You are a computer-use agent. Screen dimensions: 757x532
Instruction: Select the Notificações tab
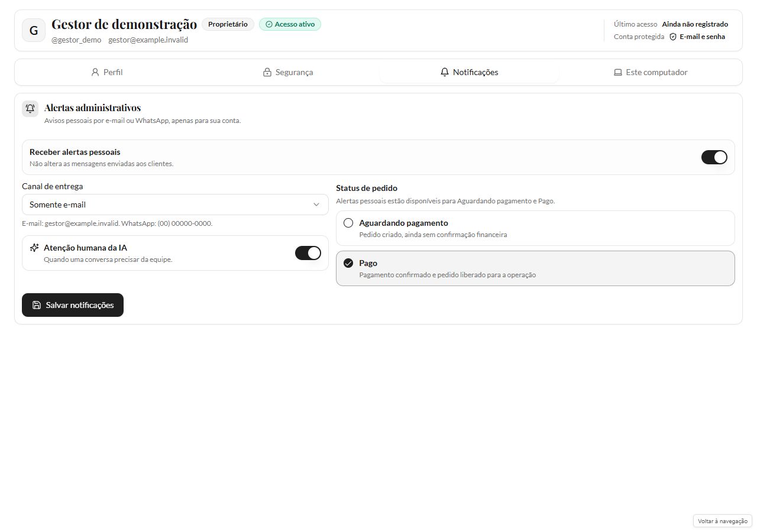click(469, 72)
